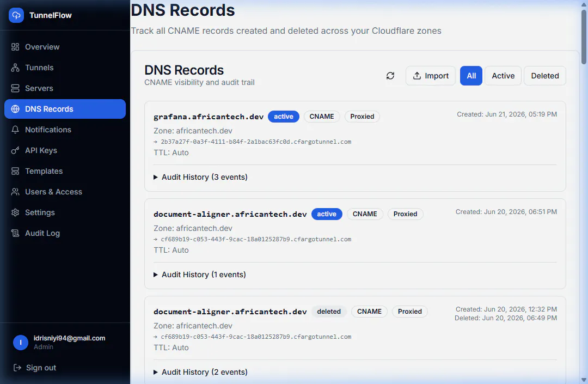The image size is (588, 384).
Task: Click the idrisniyi94@gmail.com account email
Action: pos(69,338)
